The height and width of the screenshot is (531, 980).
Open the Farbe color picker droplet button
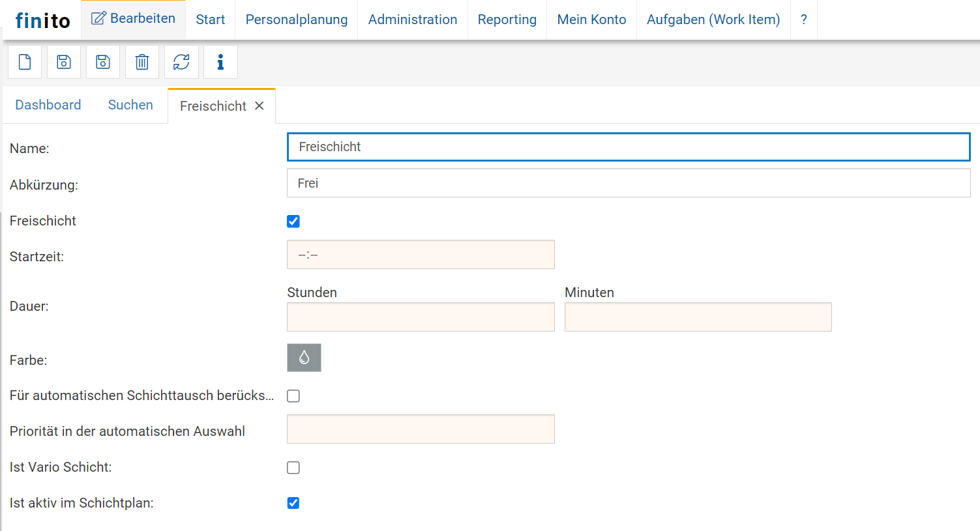tap(304, 358)
